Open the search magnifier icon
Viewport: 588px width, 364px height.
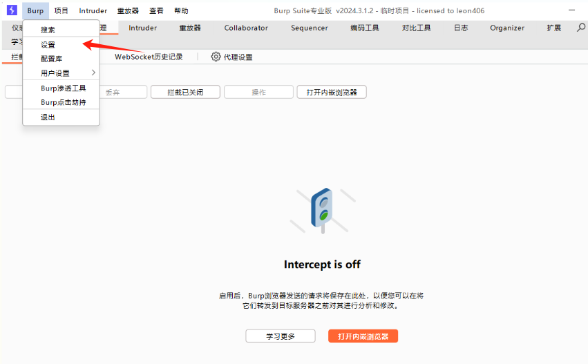(580, 28)
